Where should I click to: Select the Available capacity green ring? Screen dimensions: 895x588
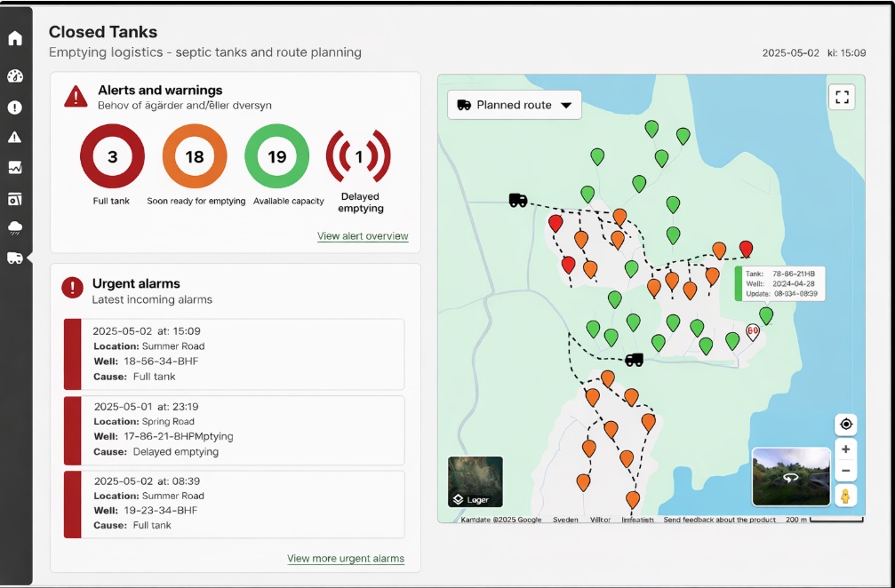pos(276,157)
